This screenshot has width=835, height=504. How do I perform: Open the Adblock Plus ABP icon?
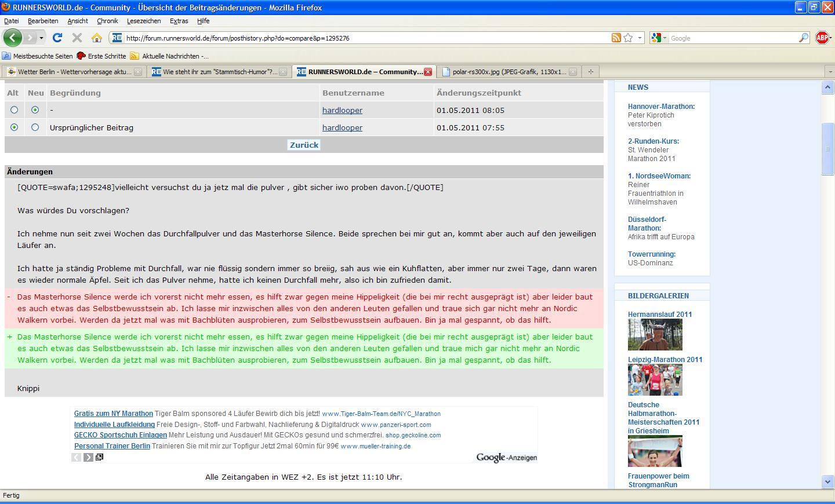(822, 38)
